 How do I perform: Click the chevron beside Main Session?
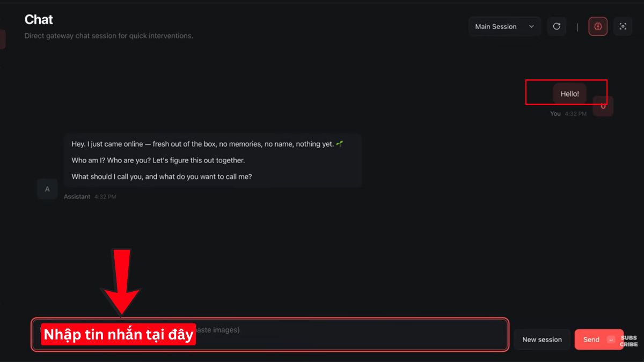(531, 26)
